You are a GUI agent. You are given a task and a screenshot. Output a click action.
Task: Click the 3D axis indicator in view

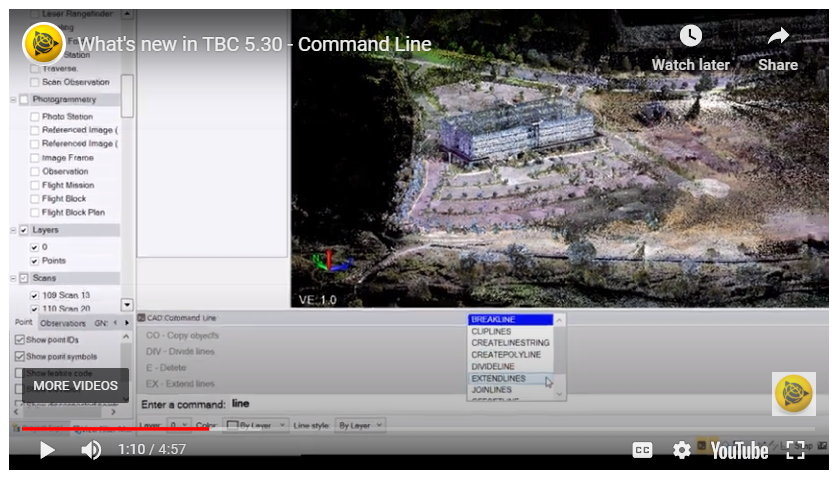coord(332,261)
